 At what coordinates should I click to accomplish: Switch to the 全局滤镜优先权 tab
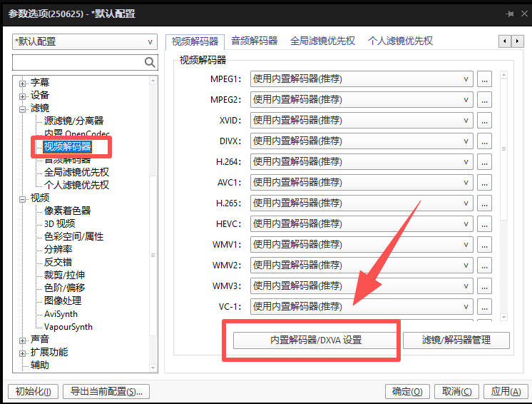click(322, 41)
